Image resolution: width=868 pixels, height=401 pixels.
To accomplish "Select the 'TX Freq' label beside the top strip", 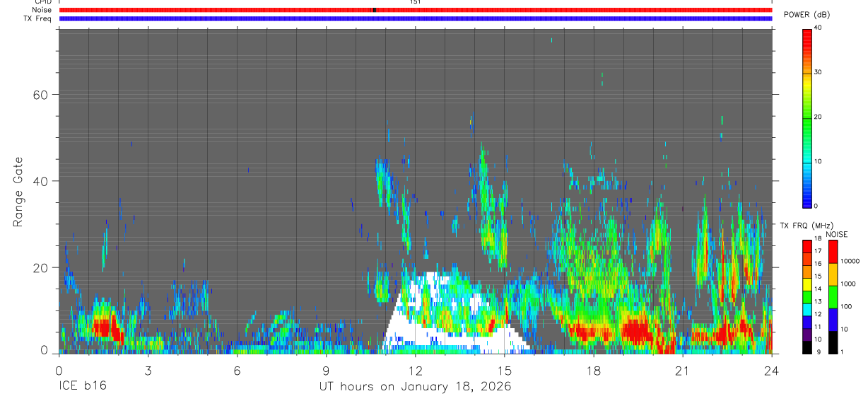I will tap(37, 18).
